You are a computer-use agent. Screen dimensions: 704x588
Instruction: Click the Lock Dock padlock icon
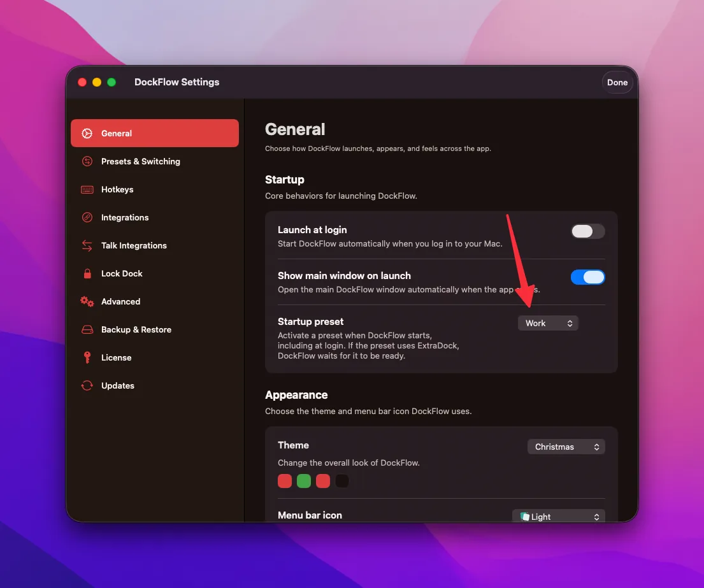[87, 273]
